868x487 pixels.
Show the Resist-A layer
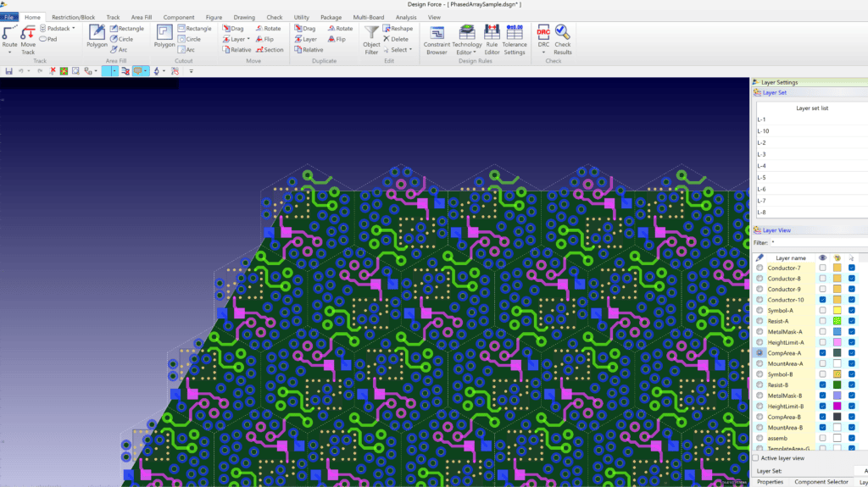tap(822, 321)
